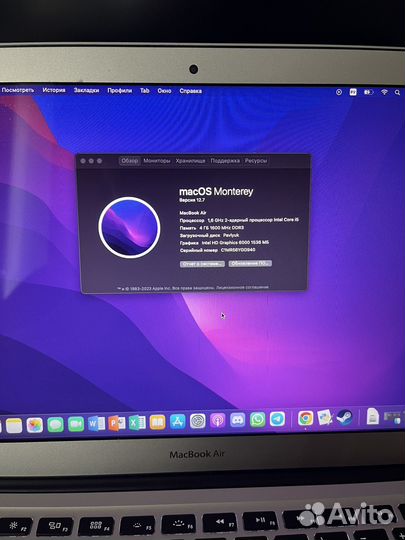Launch Steam from the Dock
Image resolution: width=405 pixels, height=540 pixels.
[x=344, y=417]
